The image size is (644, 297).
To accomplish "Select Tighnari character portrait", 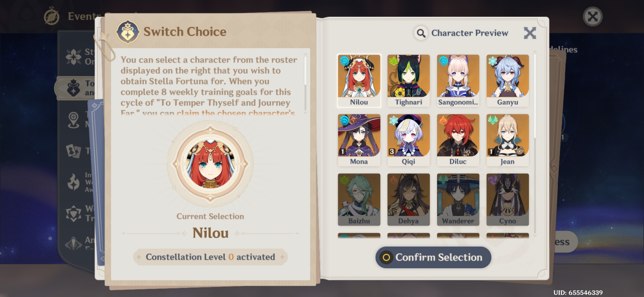I will pyautogui.click(x=408, y=81).
